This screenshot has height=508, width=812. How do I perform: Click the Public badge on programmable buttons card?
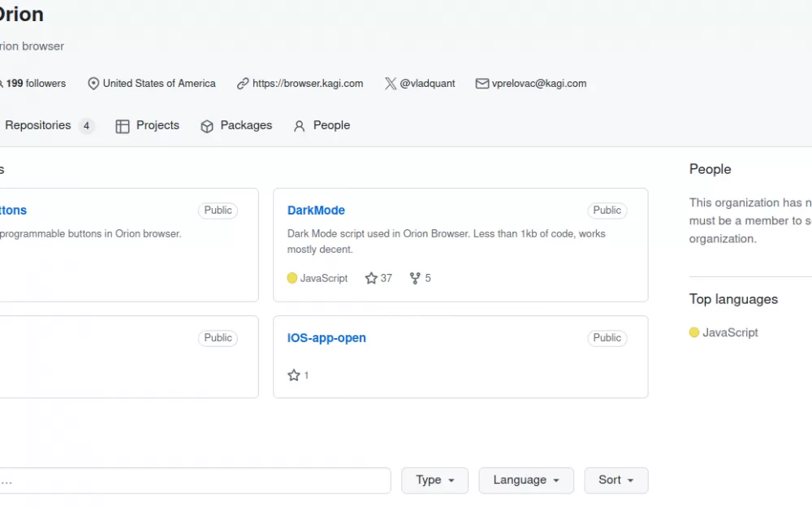[218, 211]
